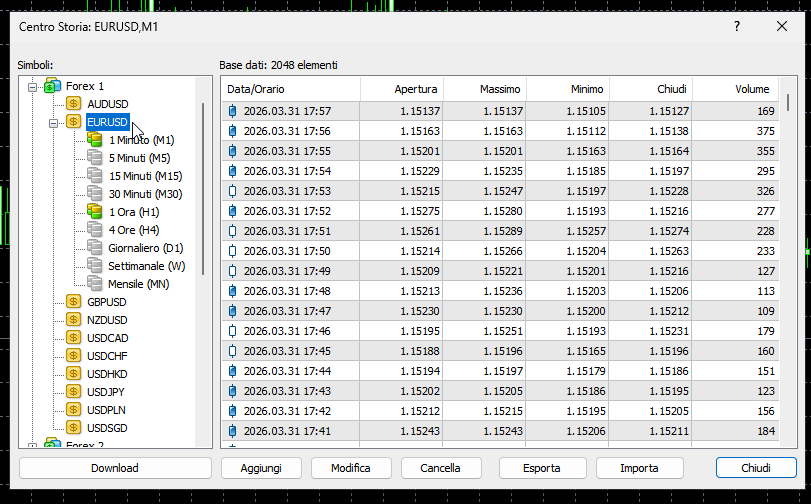The width and height of the screenshot is (811, 504).
Task: Collapse the EURUSD tree node
Action: click(x=53, y=123)
